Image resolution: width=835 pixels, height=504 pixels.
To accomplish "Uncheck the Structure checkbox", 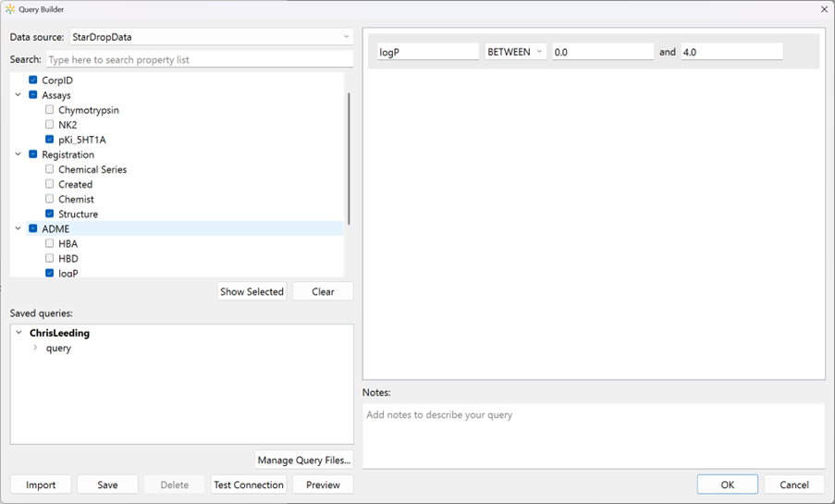I will (x=50, y=214).
